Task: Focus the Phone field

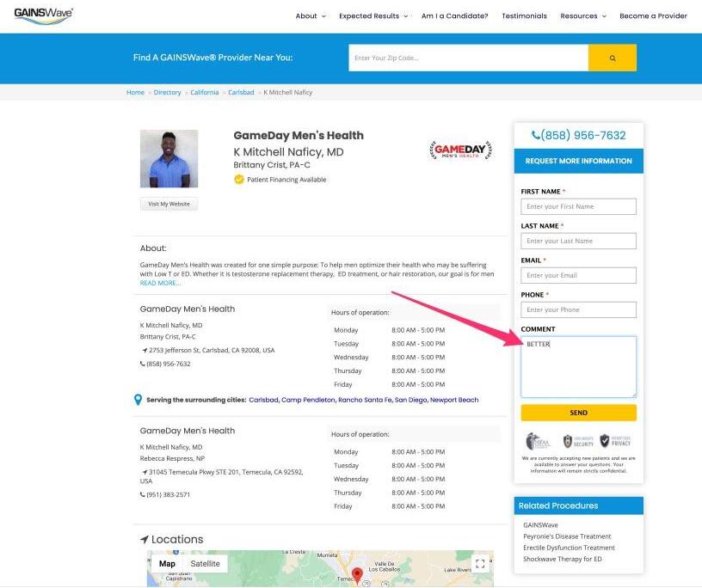Action: click(x=578, y=309)
